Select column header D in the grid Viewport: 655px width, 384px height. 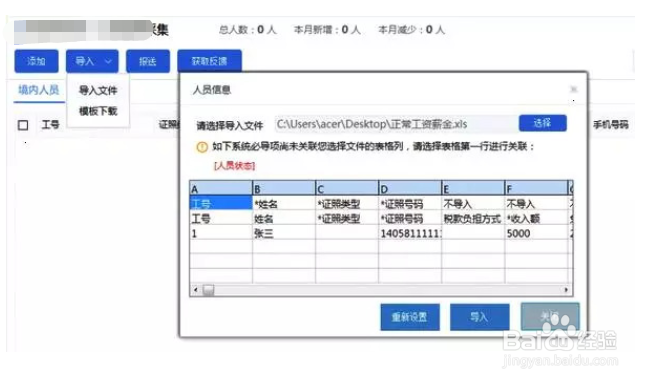click(x=410, y=188)
